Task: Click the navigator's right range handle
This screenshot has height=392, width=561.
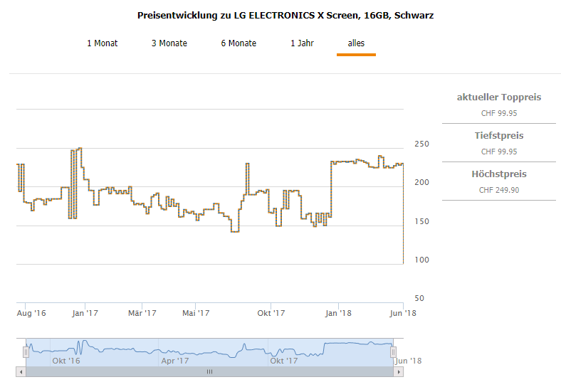Action: [x=392, y=351]
